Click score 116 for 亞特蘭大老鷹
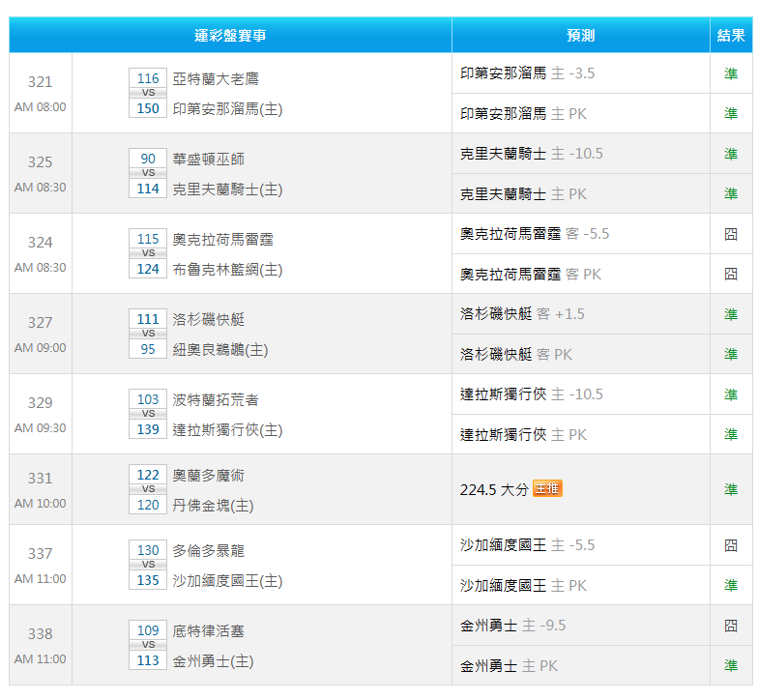Viewport: 758px width, 700px height. coord(148,78)
